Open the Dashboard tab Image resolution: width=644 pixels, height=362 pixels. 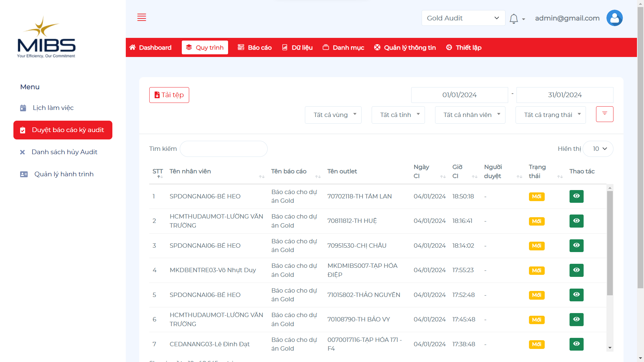point(150,48)
